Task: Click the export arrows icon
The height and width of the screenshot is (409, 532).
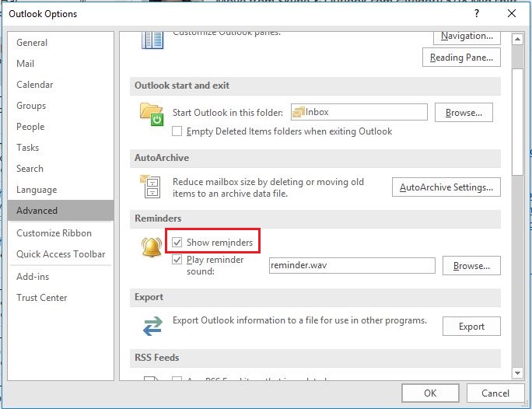Action: 152,326
